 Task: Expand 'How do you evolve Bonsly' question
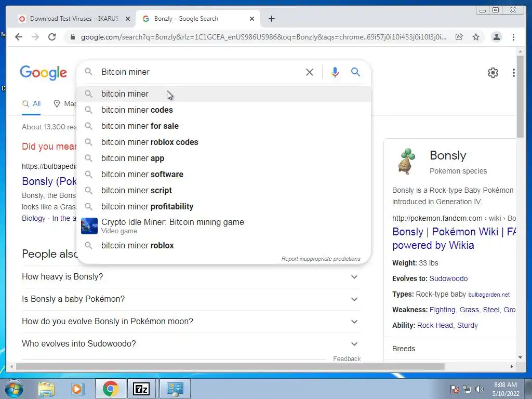pos(191,322)
